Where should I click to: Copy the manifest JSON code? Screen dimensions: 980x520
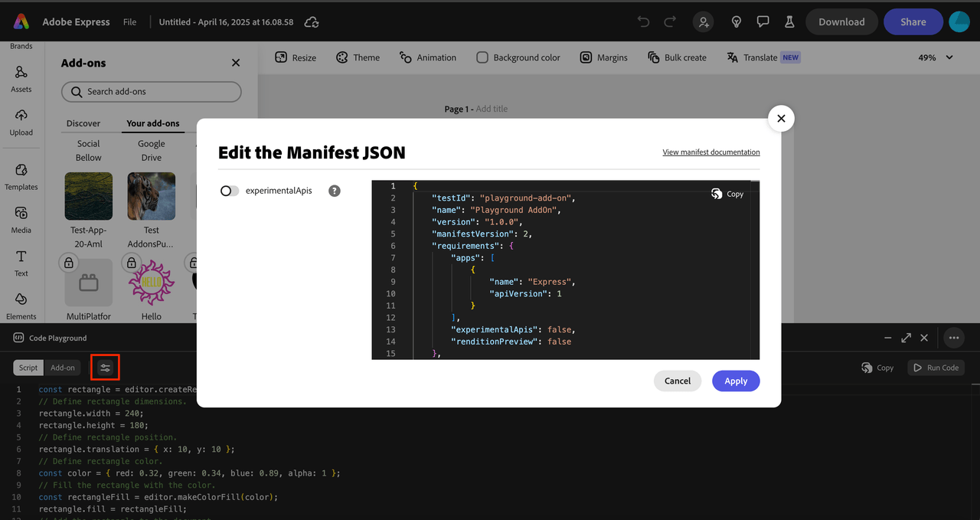pyautogui.click(x=727, y=194)
